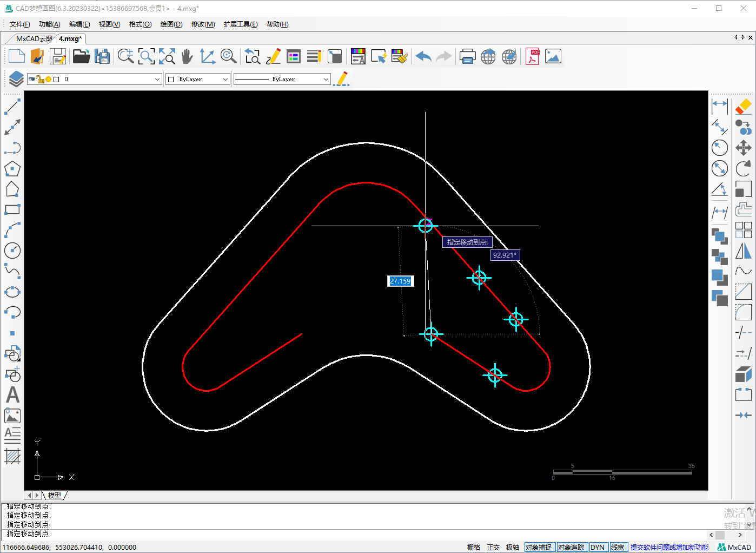Image resolution: width=756 pixels, height=553 pixels.
Task: Select the Mirror tool
Action: pyautogui.click(x=744, y=251)
